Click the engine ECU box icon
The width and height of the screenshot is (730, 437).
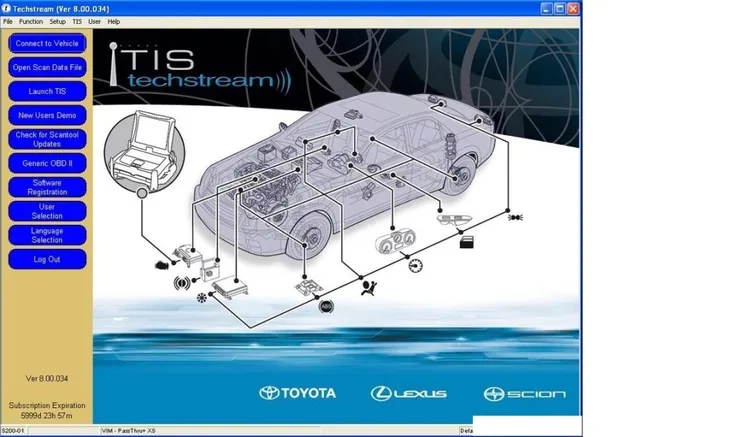189,255
